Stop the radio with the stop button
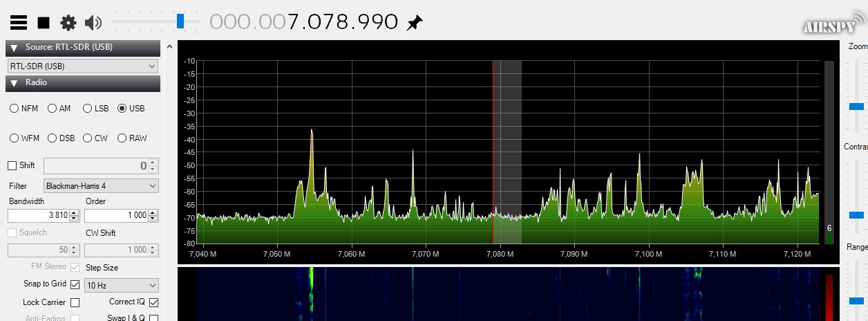 pyautogui.click(x=44, y=23)
